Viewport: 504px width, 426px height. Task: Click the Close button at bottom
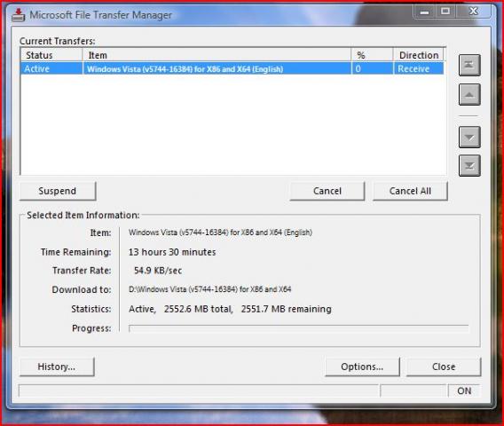444,367
